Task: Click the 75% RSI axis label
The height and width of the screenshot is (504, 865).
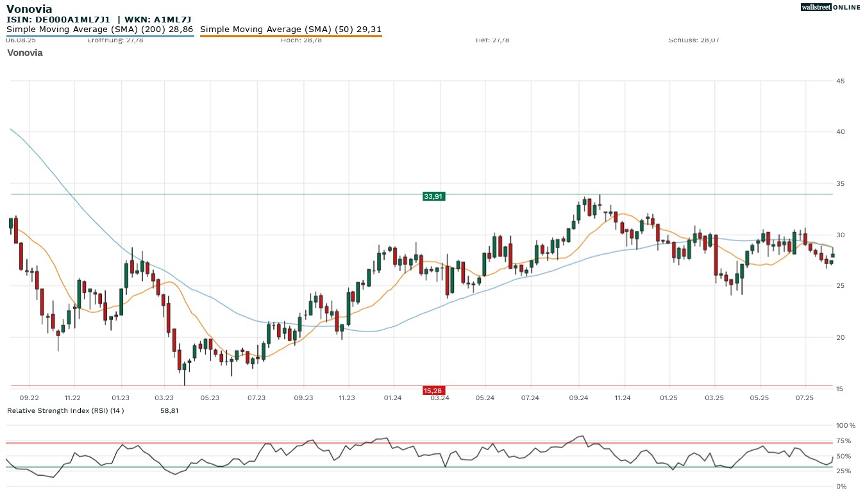Action: coord(843,441)
